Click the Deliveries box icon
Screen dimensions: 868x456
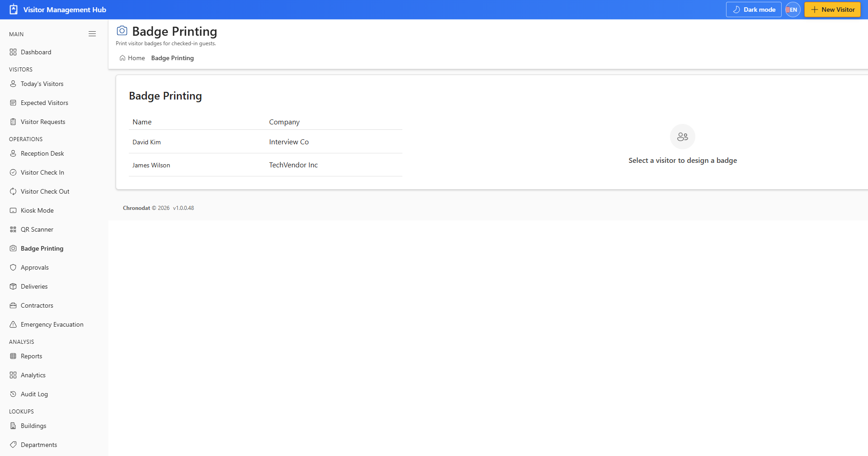(x=13, y=286)
